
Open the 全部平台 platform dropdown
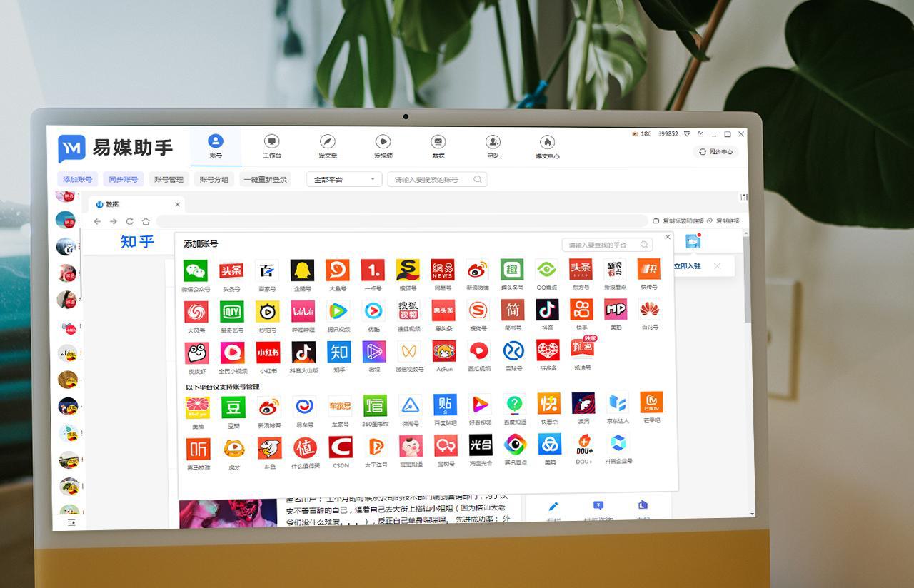click(344, 180)
